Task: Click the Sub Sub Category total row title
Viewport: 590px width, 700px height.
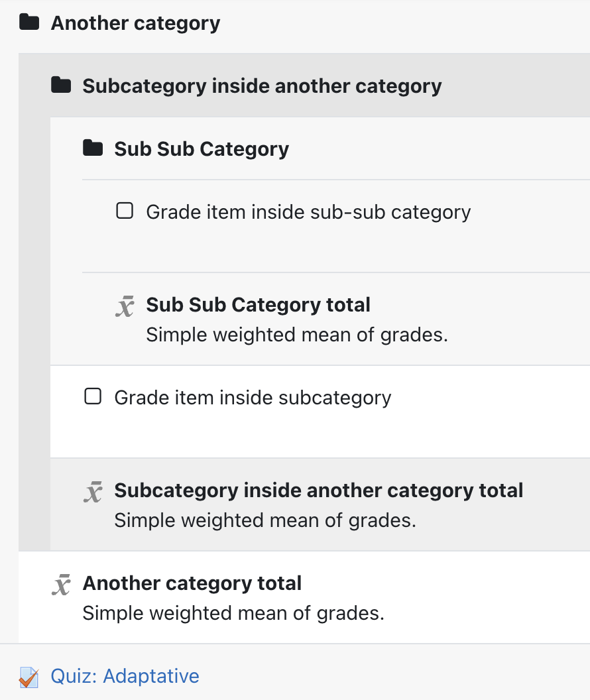Action: point(259,305)
